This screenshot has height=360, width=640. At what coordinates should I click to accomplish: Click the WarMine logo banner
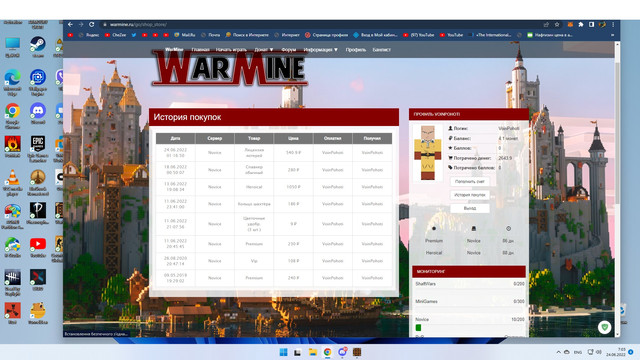229,68
